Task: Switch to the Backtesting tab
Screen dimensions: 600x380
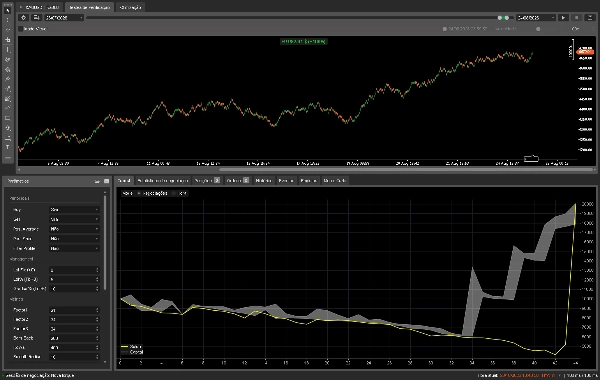Action: coord(90,7)
